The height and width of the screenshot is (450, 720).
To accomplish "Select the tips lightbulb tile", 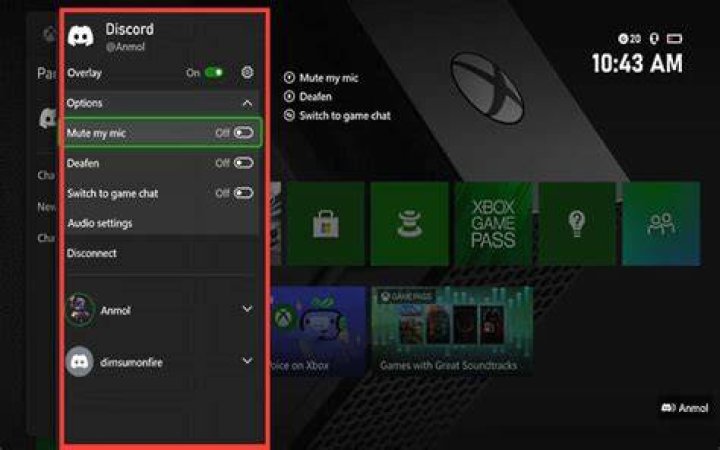I will point(577,224).
